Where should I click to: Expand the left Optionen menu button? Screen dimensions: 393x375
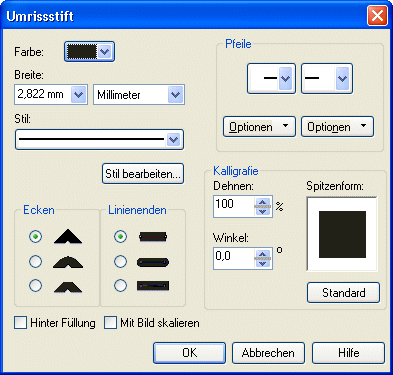[x=259, y=127]
